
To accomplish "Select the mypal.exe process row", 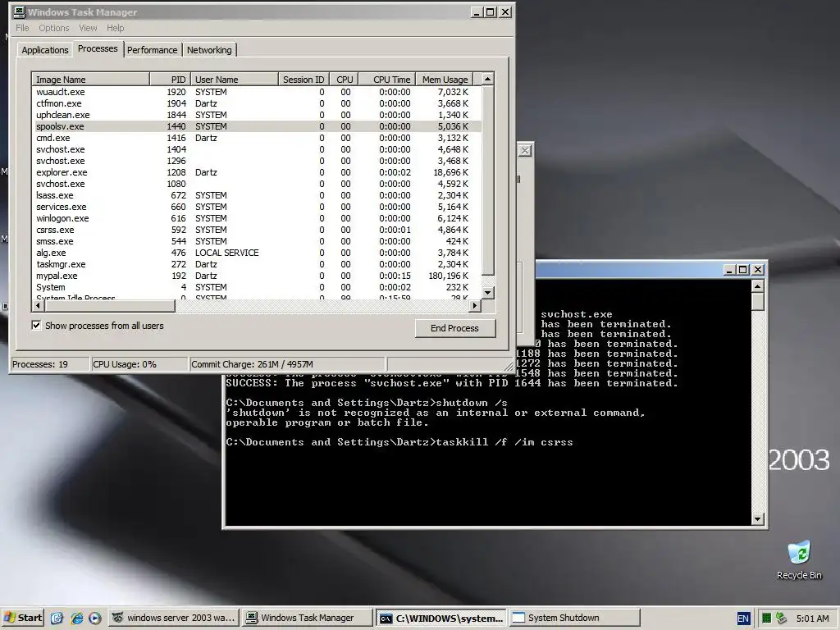I will point(257,276).
